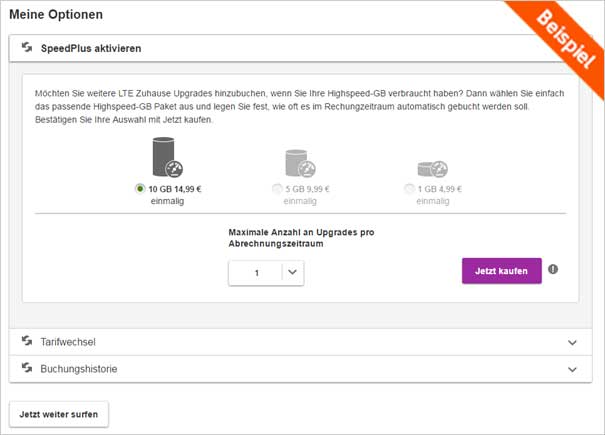Open the info hint next to Jetzt kaufen
Screen dimensions: 605x435
click(x=553, y=269)
